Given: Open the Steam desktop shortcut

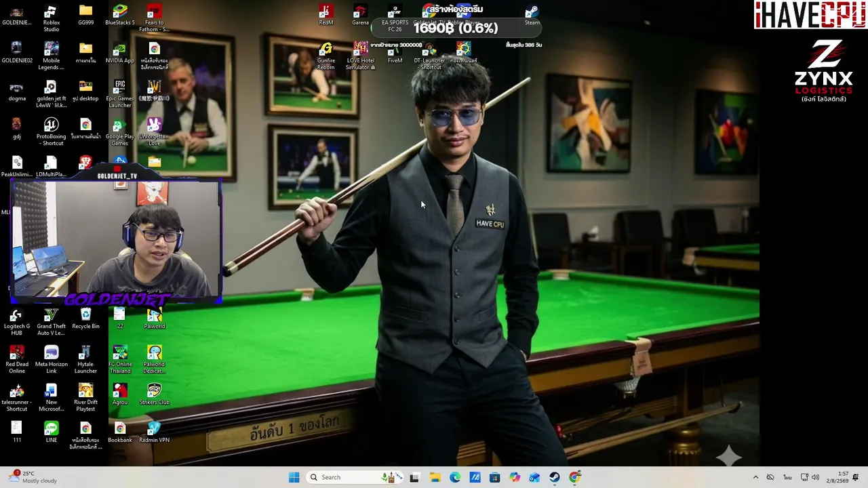Looking at the screenshot, I should [532, 15].
